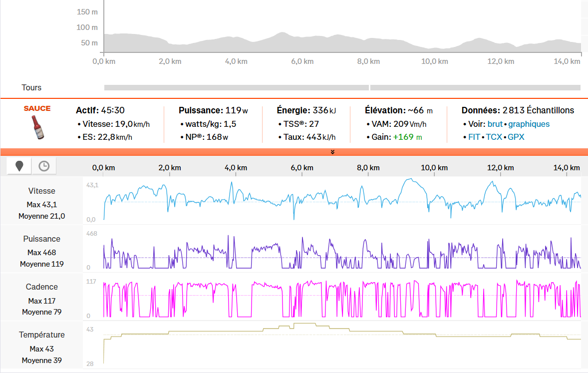588x373 pixels.
Task: Click the Température chart label
Action: (x=42, y=335)
